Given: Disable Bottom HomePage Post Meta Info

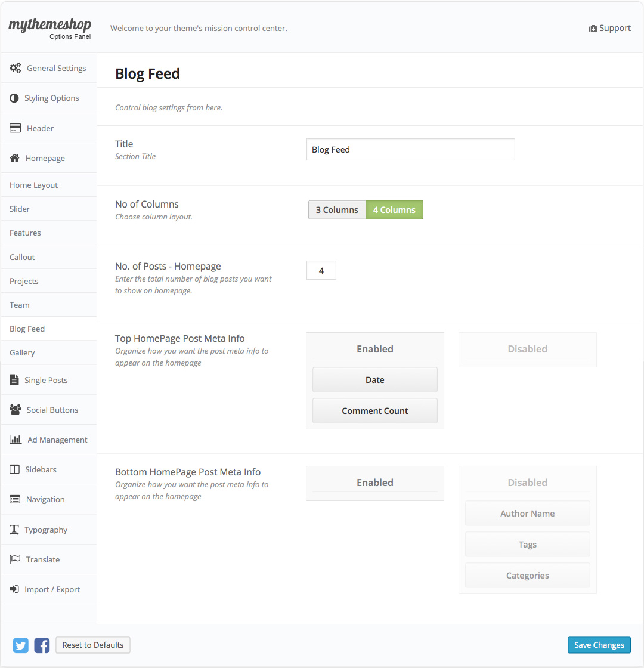Looking at the screenshot, I should pyautogui.click(x=527, y=482).
